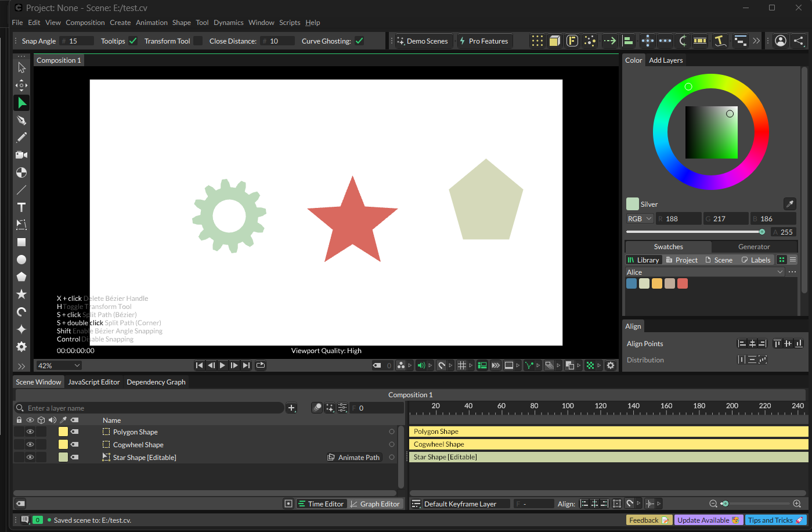
Task: Switch to the JavaScript Editor tab
Action: 93,382
